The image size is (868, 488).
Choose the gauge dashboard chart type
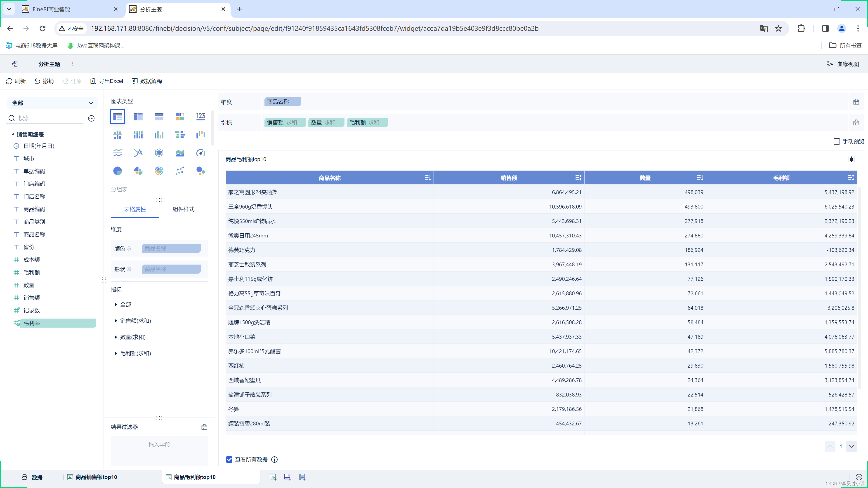click(x=200, y=153)
